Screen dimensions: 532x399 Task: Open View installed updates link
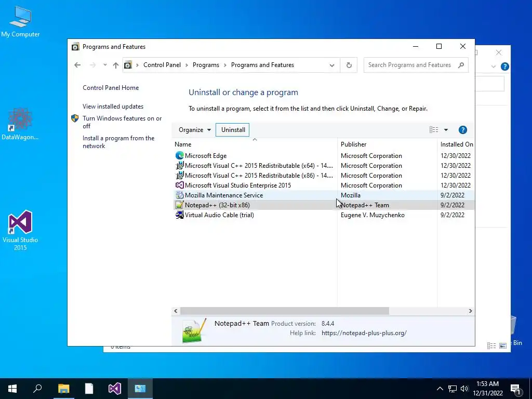113,107
